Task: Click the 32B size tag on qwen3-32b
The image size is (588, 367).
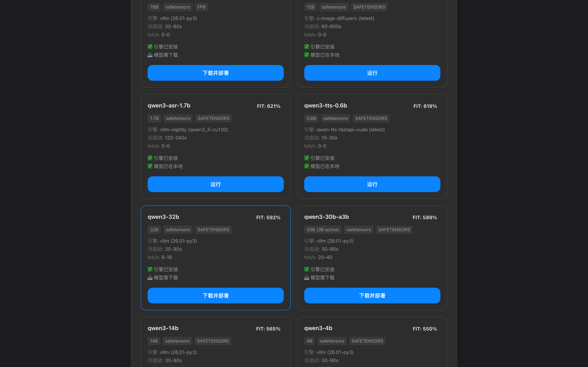Action: coord(154,230)
